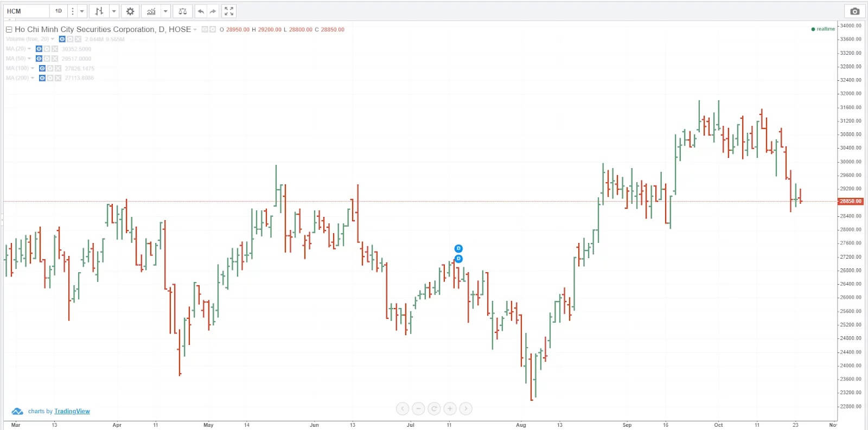Open the 1D interval selector
The height and width of the screenshot is (430, 868).
point(59,11)
